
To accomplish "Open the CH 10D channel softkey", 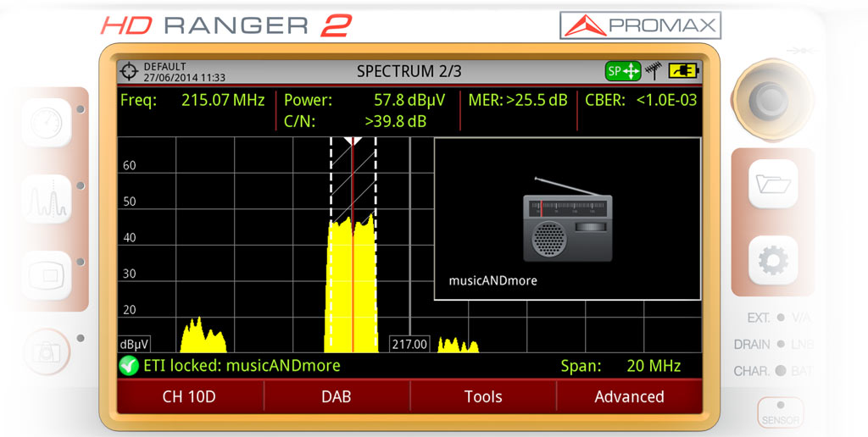I will coord(190,396).
